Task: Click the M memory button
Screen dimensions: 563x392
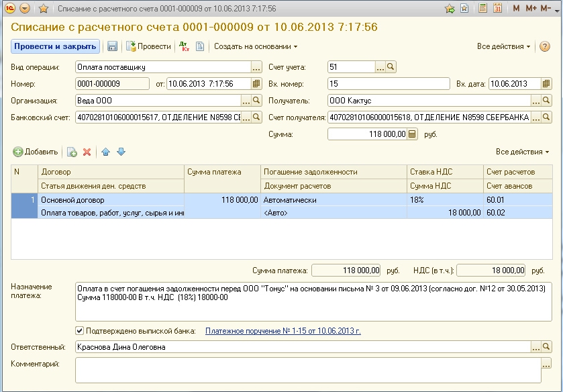Action: 516,8
